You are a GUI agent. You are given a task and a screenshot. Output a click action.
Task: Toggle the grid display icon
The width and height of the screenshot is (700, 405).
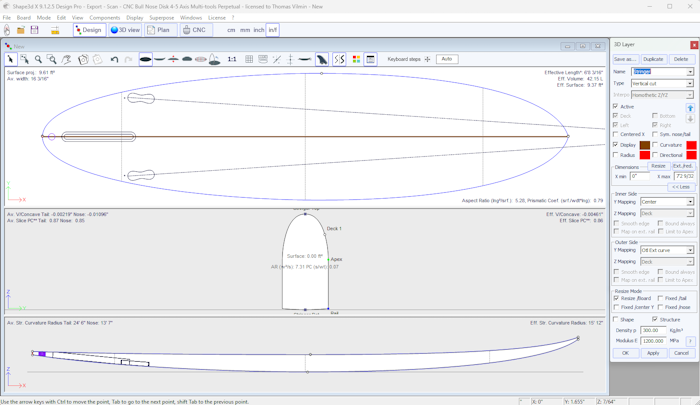[x=249, y=60]
